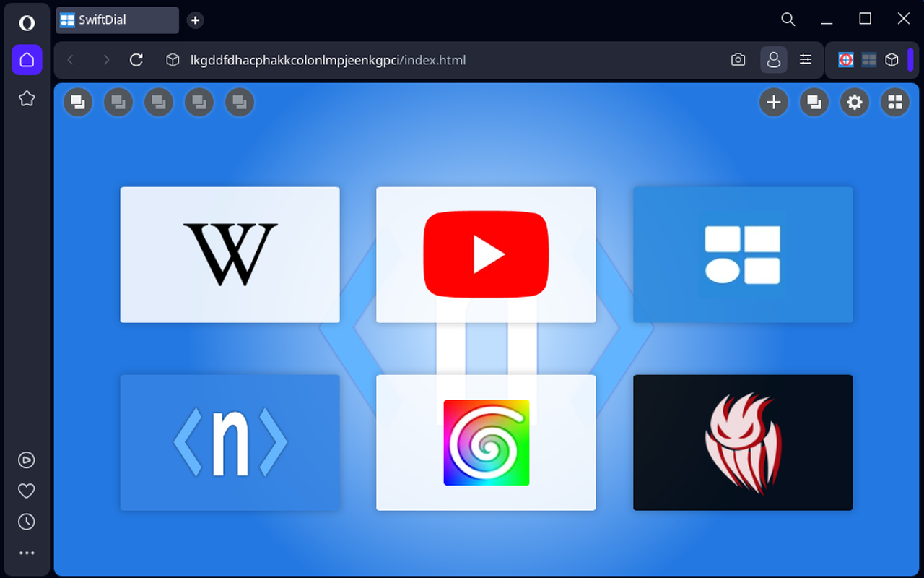Focus the address bar URL field

click(328, 60)
